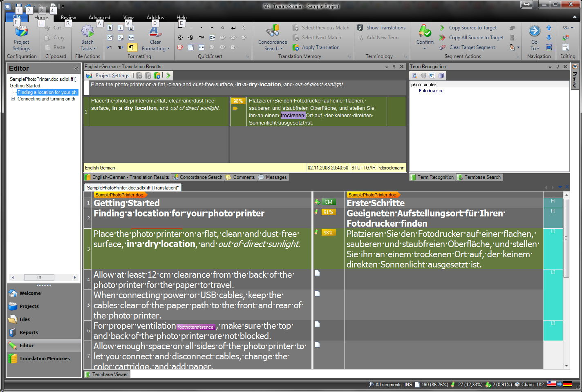Screen dimensions: 582x392
Task: Go to next segment down arrow
Action: pyautogui.click(x=549, y=38)
